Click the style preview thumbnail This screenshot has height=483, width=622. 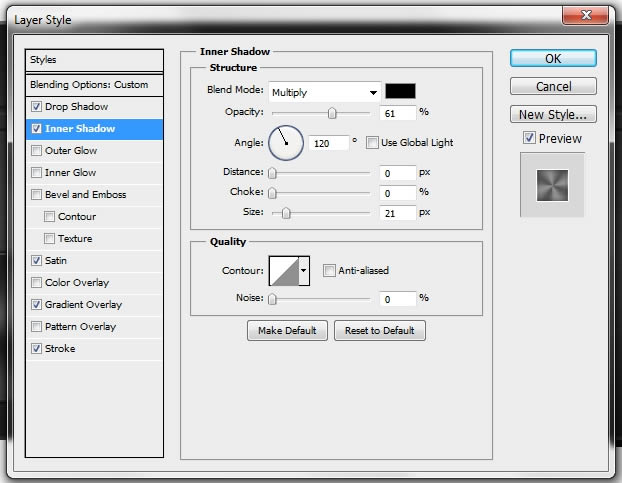pyautogui.click(x=552, y=185)
